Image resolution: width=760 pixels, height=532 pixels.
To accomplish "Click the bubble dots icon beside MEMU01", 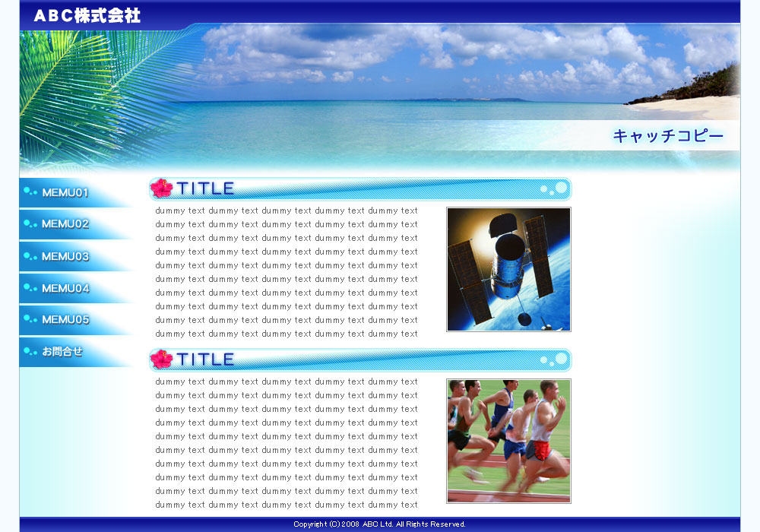I will pyautogui.click(x=30, y=192).
